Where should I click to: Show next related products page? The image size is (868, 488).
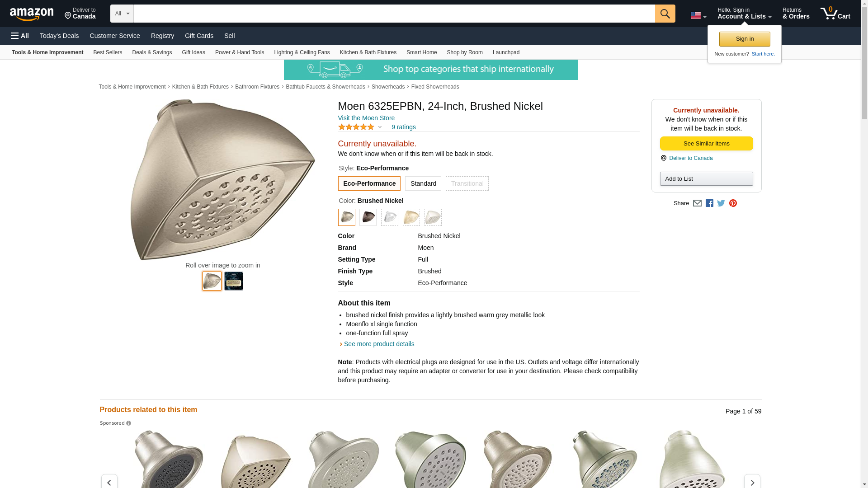tap(752, 482)
